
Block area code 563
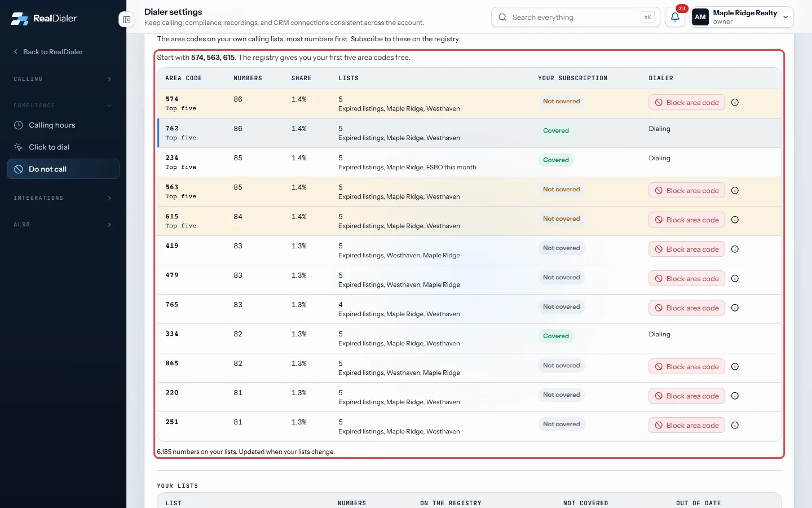pos(687,191)
